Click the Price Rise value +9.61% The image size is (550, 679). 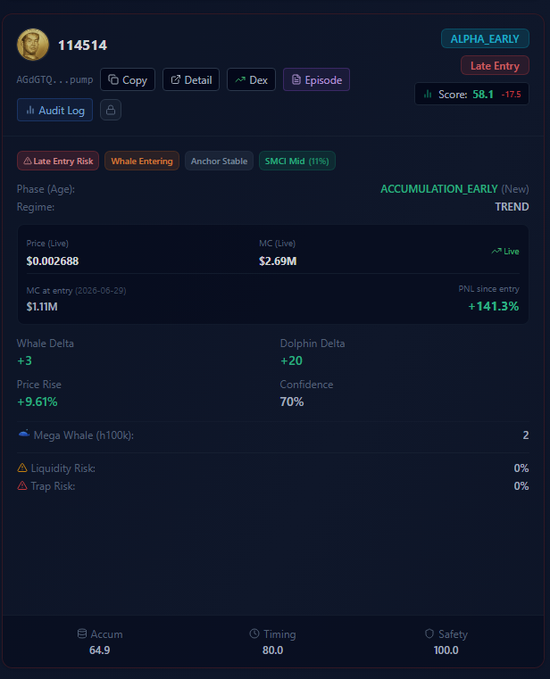click(x=37, y=401)
